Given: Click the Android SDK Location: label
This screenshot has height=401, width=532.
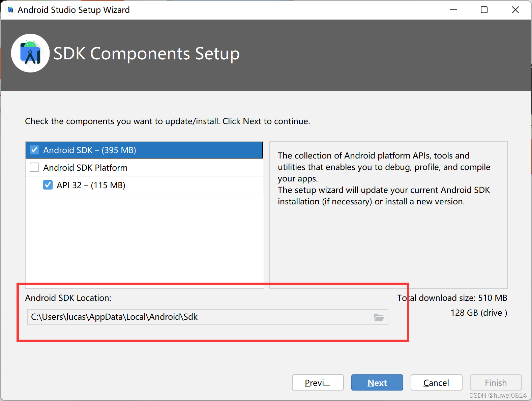Looking at the screenshot, I should [x=68, y=298].
